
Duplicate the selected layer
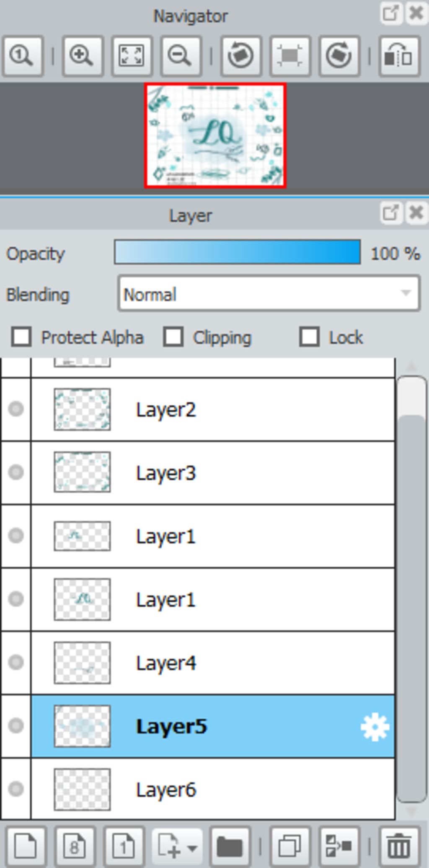pyautogui.click(x=289, y=847)
